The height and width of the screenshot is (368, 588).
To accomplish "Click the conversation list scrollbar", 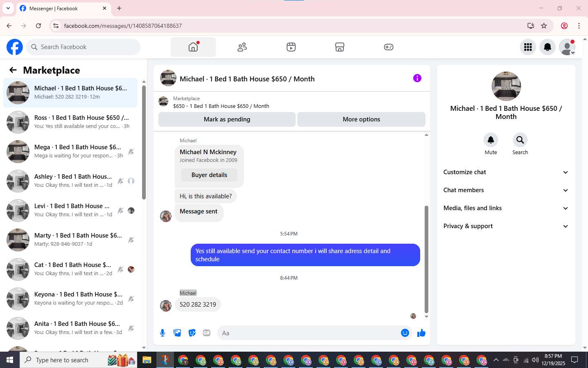I will 144,142.
